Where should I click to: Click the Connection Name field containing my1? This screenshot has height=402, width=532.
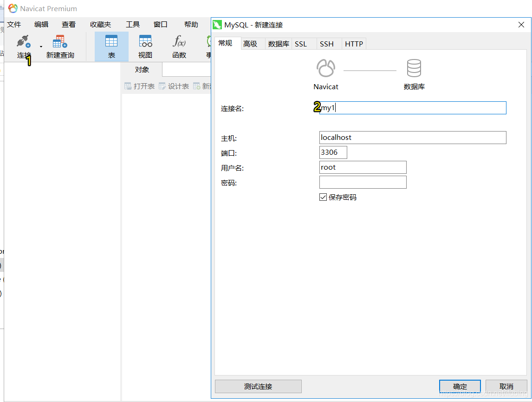413,108
